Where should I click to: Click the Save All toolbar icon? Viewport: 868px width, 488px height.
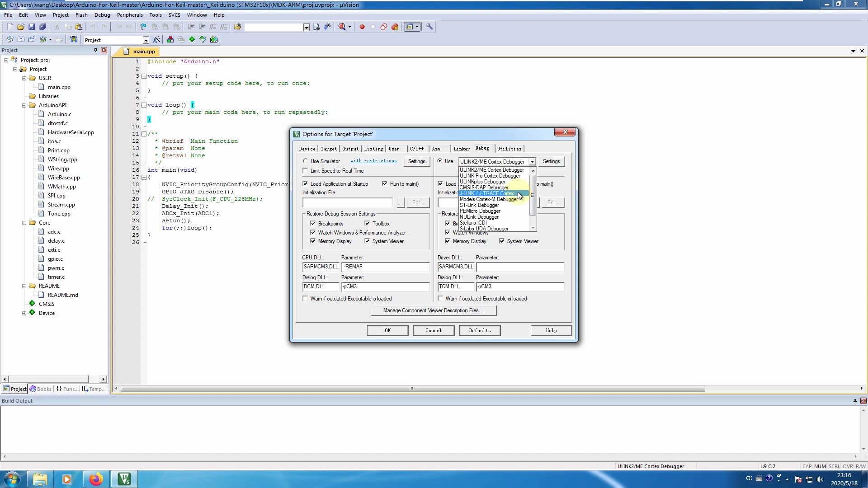click(42, 27)
